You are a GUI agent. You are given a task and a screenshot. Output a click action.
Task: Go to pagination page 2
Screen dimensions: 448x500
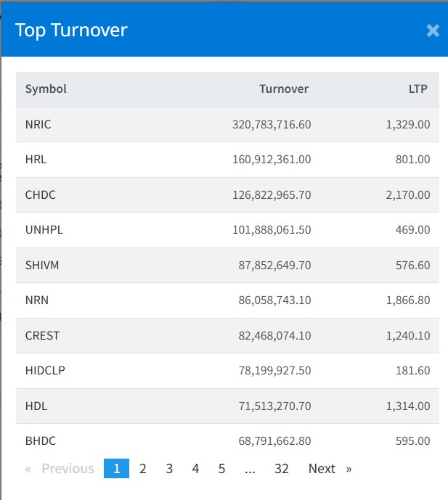(143, 469)
